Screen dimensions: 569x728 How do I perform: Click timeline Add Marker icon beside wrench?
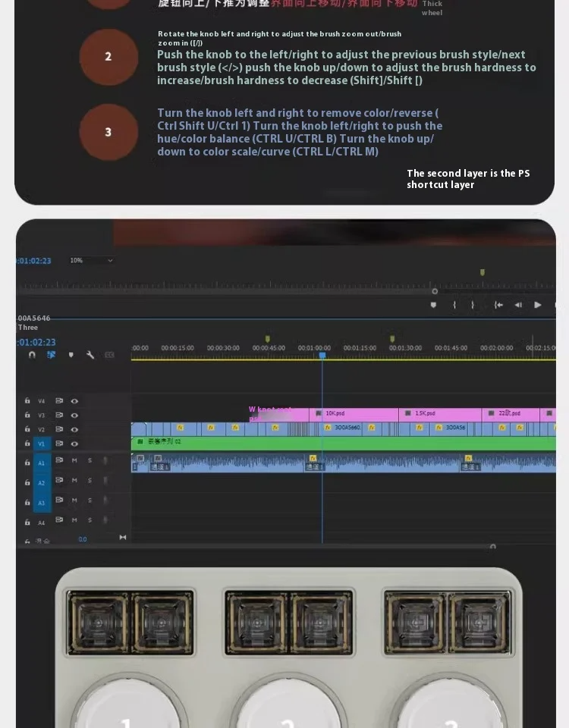point(71,355)
